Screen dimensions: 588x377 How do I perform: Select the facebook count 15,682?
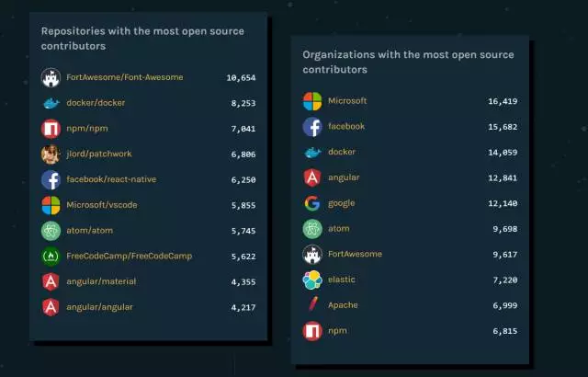(503, 127)
